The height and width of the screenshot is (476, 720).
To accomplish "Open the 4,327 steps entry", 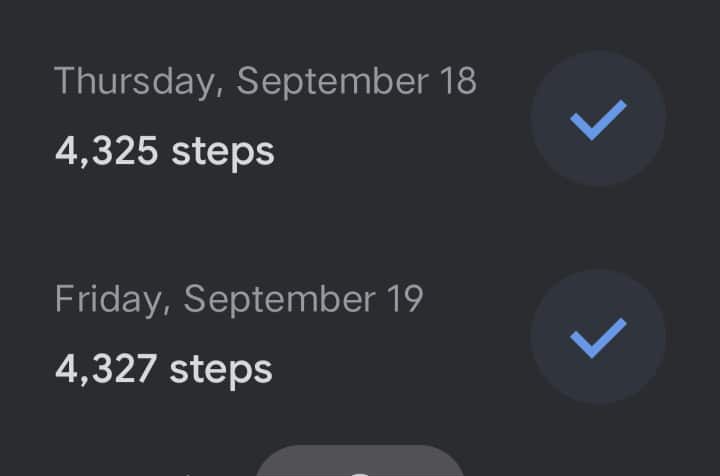I will 164,369.
